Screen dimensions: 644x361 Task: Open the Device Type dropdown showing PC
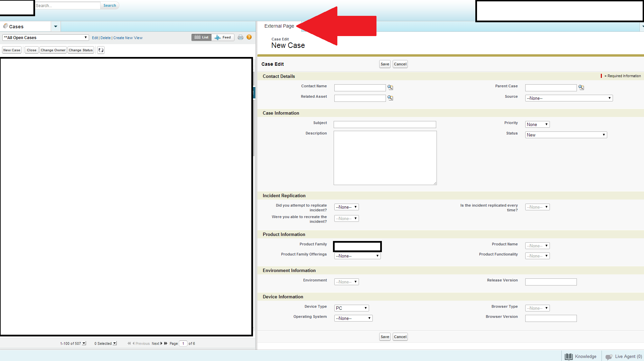(352, 308)
